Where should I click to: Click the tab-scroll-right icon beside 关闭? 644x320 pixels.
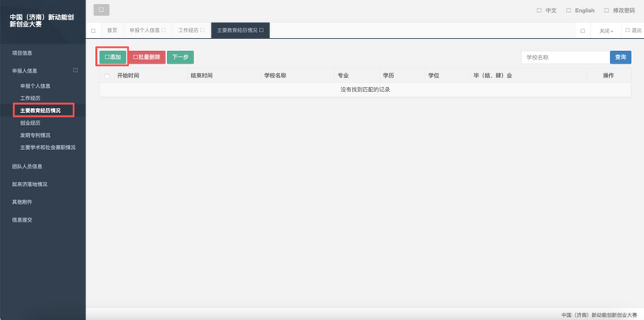tap(583, 31)
